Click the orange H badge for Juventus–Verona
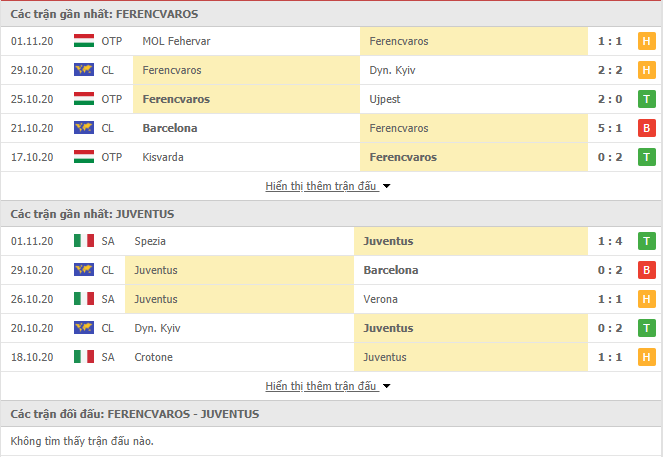Image resolution: width=663 pixels, height=457 pixels. pyautogui.click(x=647, y=299)
